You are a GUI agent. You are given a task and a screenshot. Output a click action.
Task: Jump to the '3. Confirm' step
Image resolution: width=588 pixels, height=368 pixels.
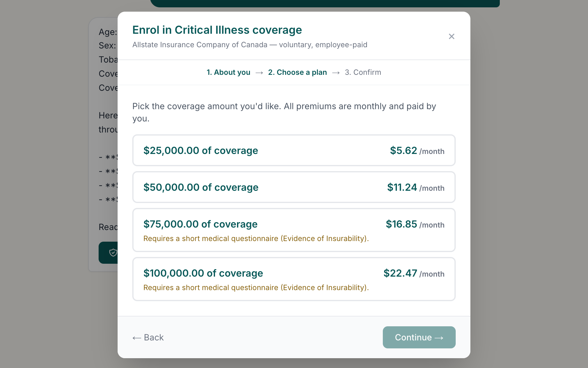point(363,72)
